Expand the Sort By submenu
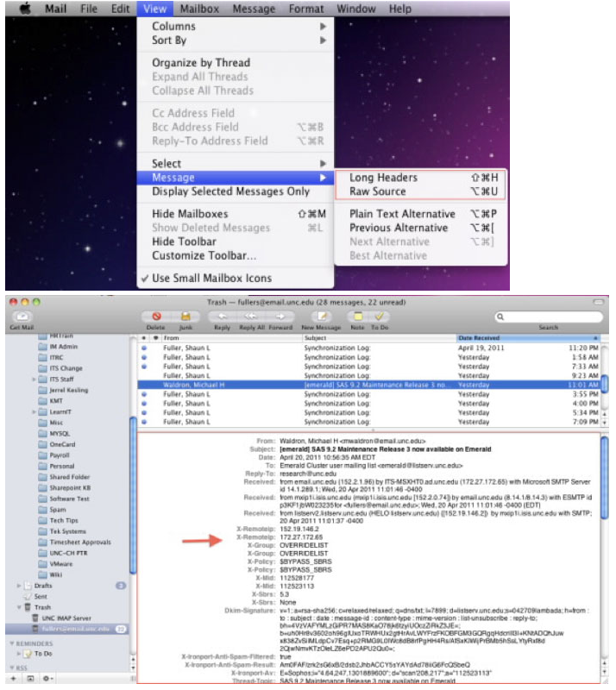 (236, 41)
